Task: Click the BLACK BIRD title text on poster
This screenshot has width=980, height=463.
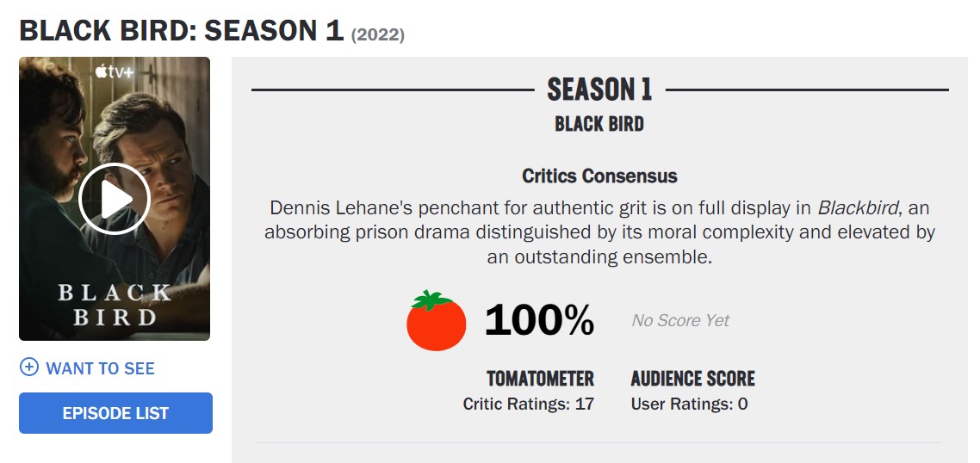Action: pos(115,305)
